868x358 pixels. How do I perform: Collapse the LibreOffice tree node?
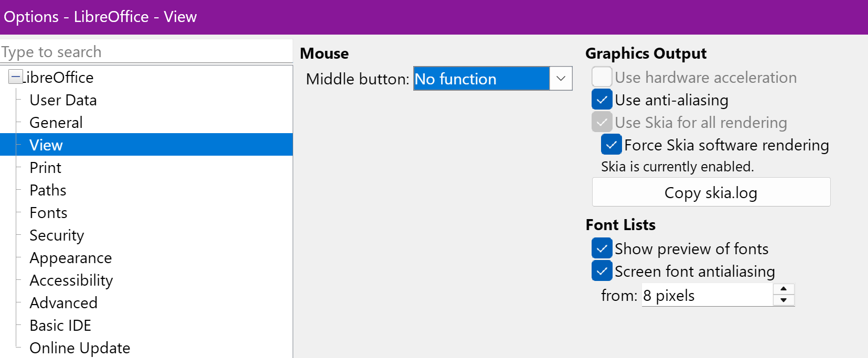point(15,77)
